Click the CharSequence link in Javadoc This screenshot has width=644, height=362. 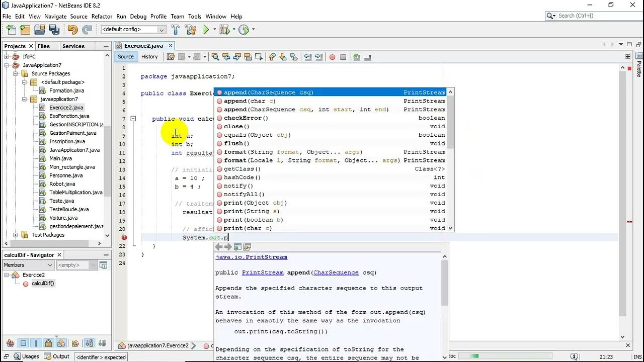336,273
